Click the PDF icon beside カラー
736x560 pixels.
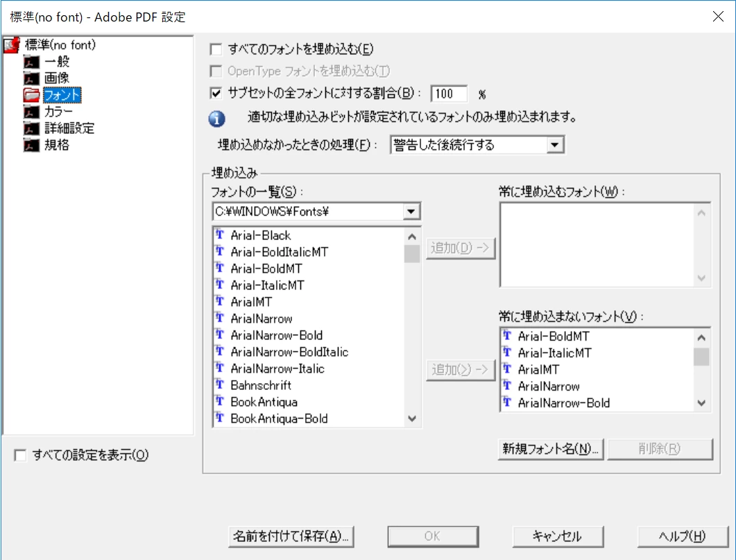point(31,112)
